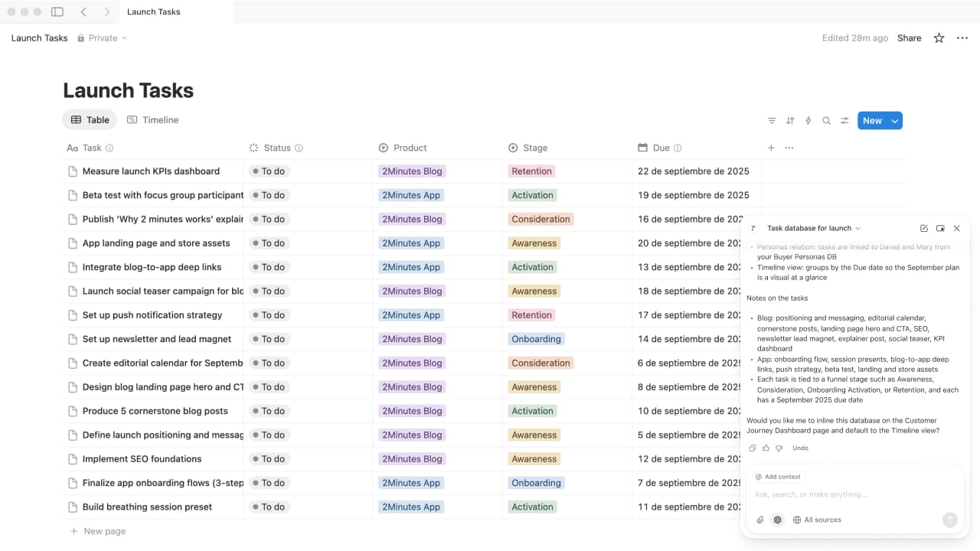The image size is (980, 551).
Task: Click Undo in the AI panel
Action: pyautogui.click(x=800, y=448)
